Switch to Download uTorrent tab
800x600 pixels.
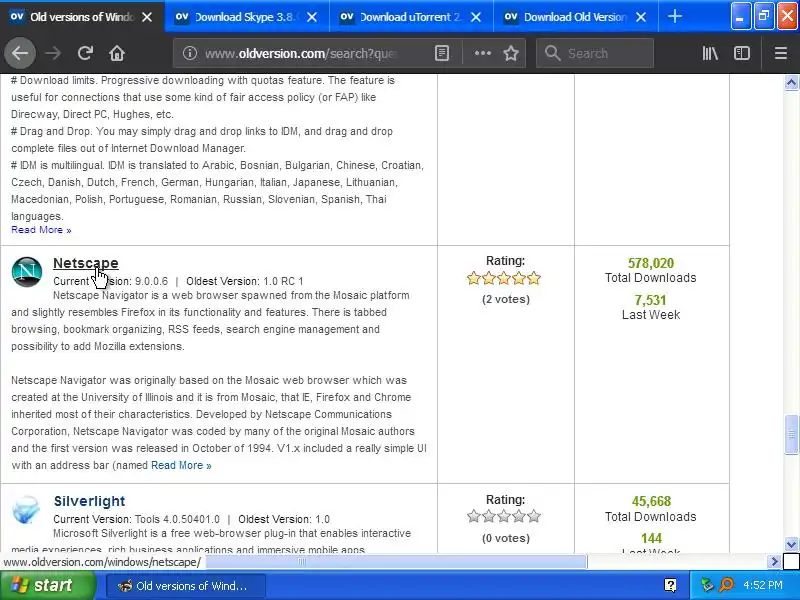pos(411,17)
